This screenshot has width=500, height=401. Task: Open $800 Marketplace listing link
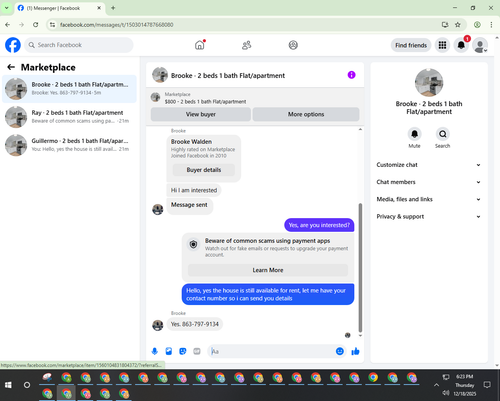click(x=205, y=102)
